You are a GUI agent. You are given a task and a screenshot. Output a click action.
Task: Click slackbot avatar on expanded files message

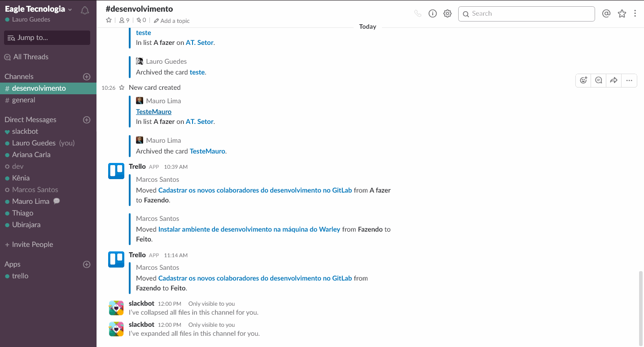click(x=116, y=329)
